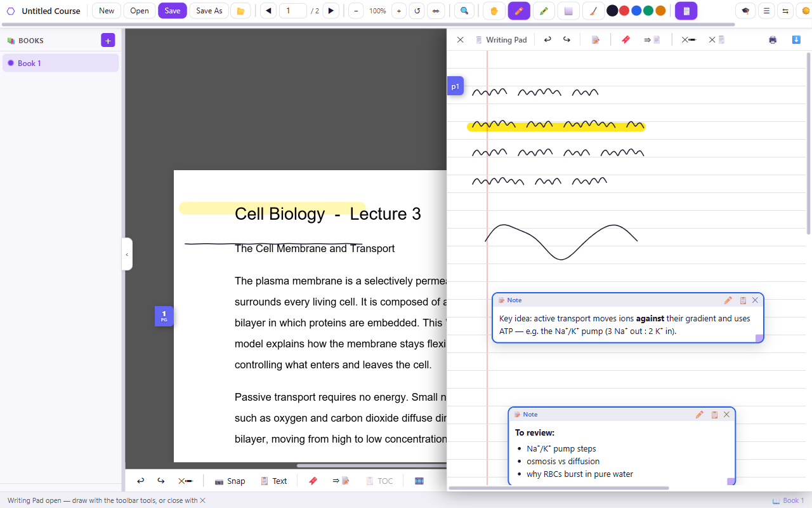Download the Writing Pad
812x508 pixels.
pos(796,39)
